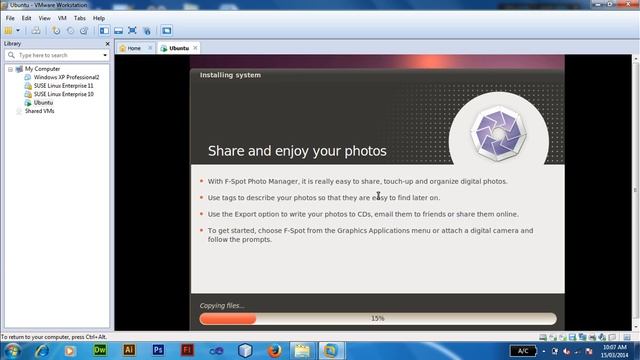Toggle the library sidebar view icon

[104, 31]
